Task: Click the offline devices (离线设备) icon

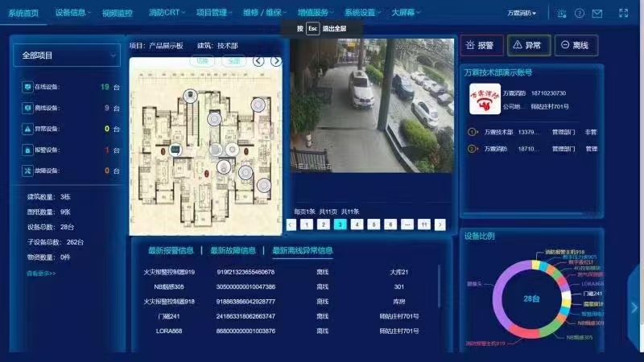Action: (x=27, y=108)
